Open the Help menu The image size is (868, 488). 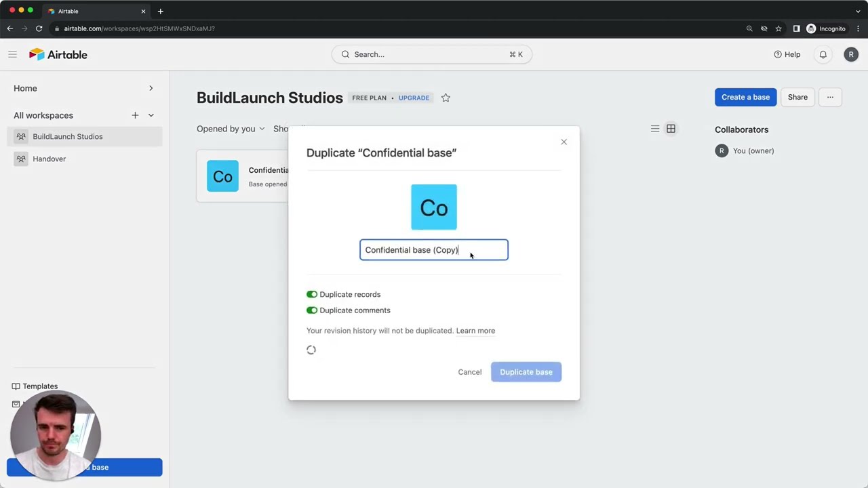787,54
